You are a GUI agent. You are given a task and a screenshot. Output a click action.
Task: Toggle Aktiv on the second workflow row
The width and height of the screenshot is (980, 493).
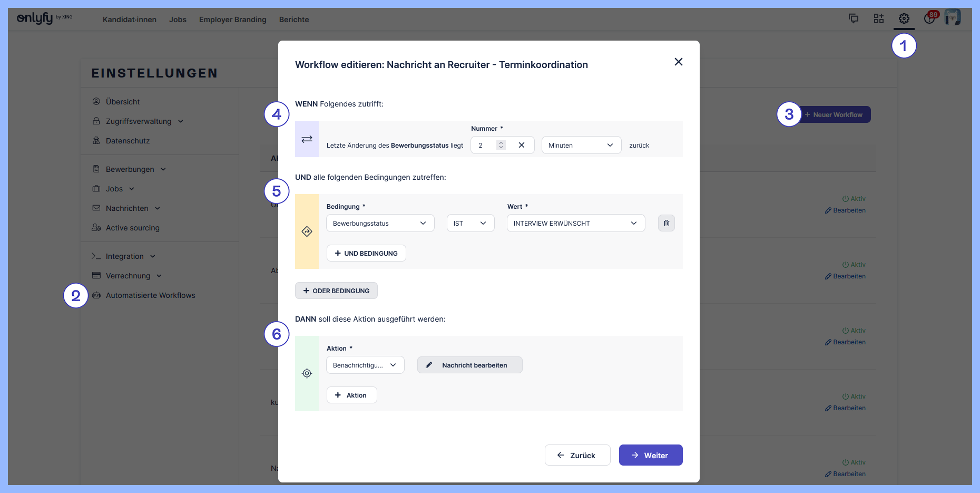(854, 264)
